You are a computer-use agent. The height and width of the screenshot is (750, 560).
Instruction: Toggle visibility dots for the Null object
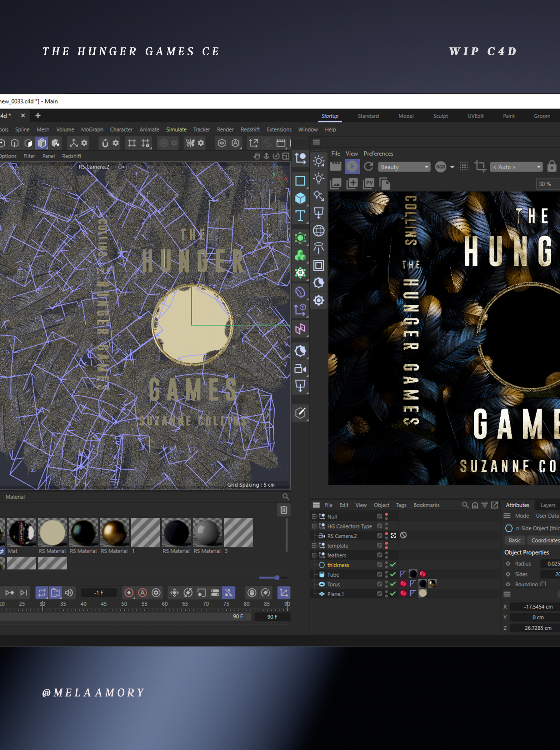(x=387, y=516)
